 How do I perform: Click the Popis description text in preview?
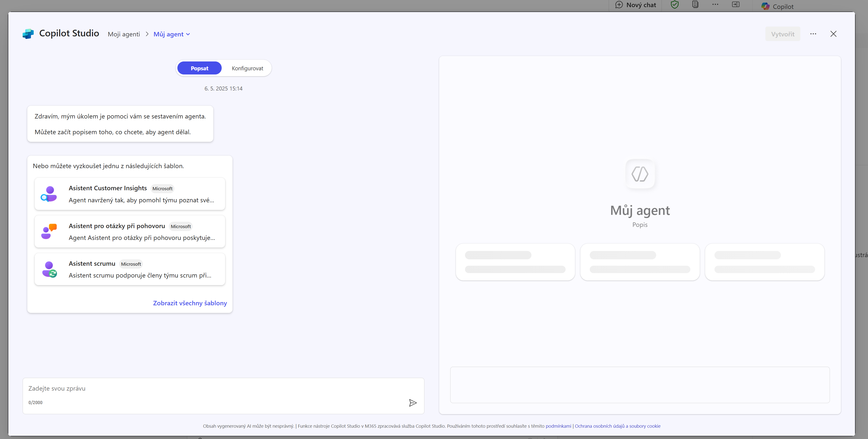click(640, 225)
